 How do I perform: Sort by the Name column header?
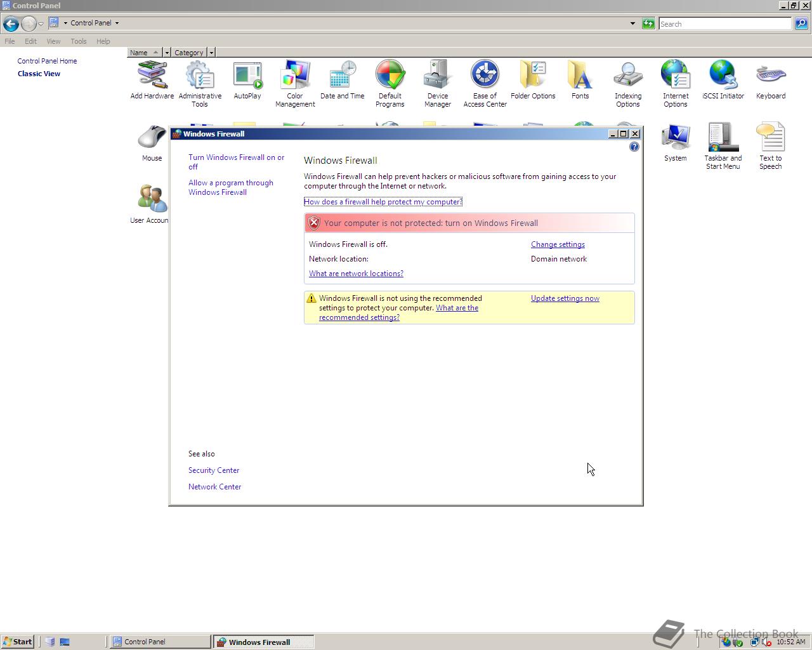pos(145,53)
